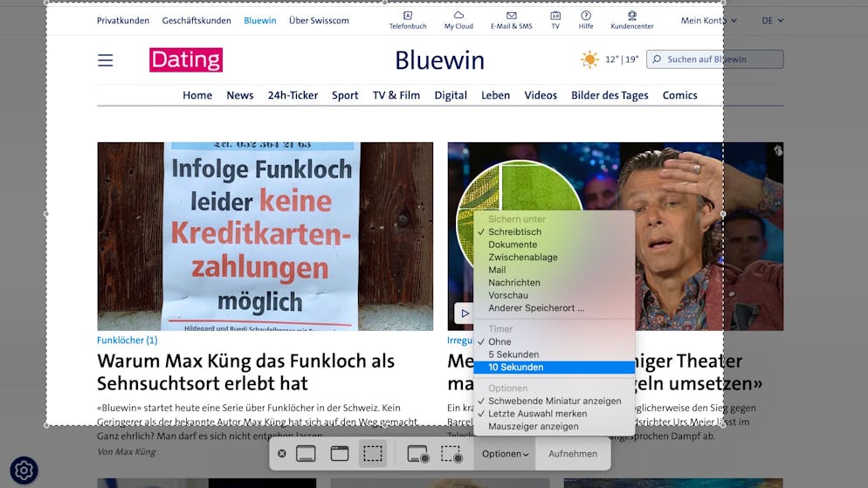Click the Aufnehmen button
This screenshot has height=488, width=868.
pos(573,454)
